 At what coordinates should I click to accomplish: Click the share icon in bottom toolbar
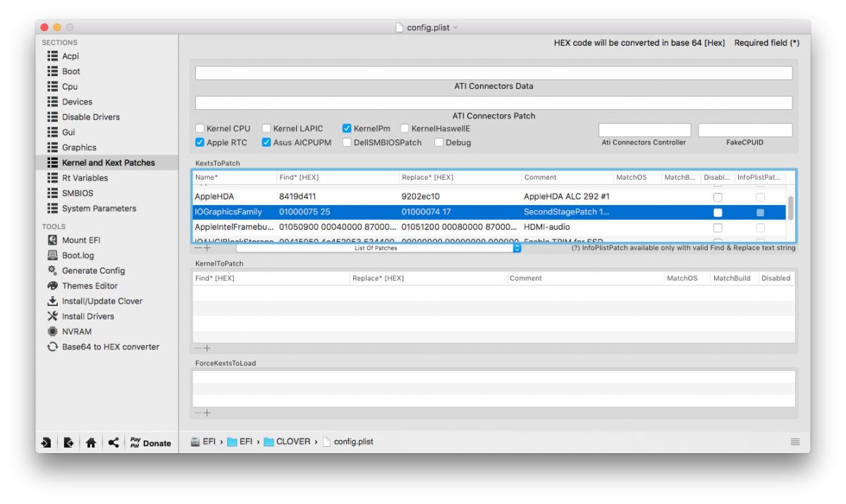113,443
